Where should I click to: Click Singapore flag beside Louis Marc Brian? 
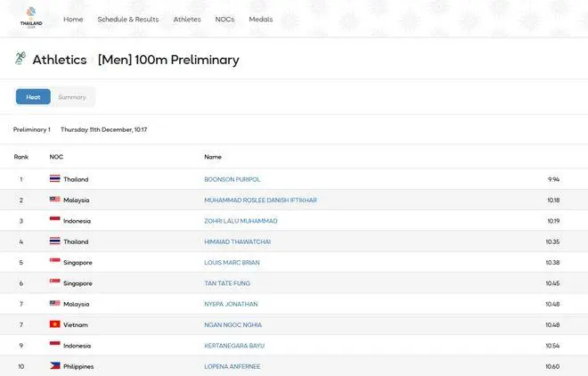54,262
